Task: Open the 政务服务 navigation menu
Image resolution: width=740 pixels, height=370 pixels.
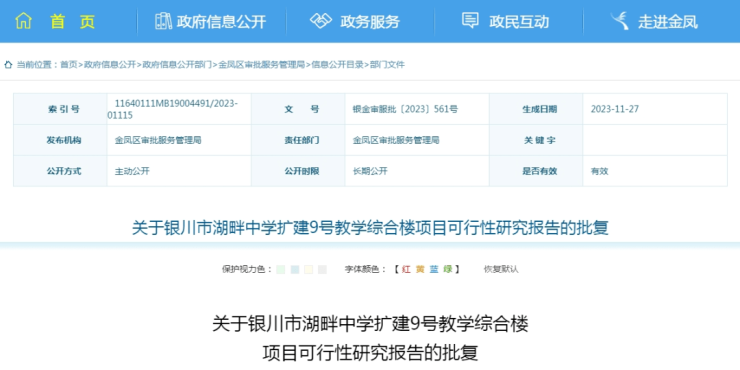Action: pyautogui.click(x=370, y=22)
